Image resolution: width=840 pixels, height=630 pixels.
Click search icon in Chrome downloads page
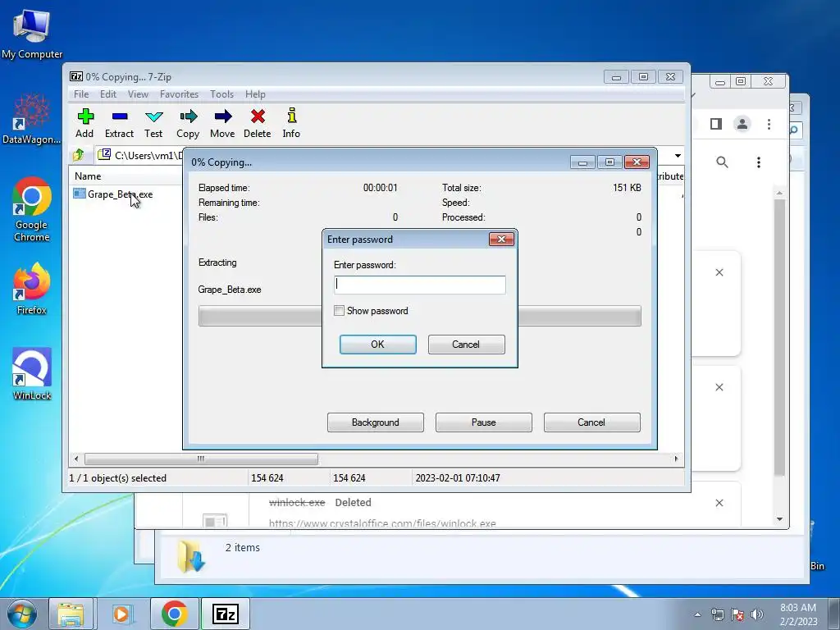(x=722, y=162)
